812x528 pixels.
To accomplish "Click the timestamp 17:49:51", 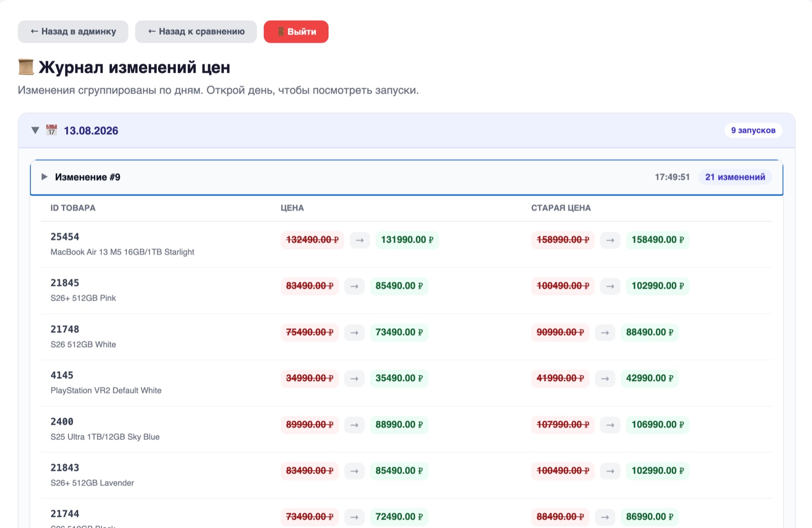I will pyautogui.click(x=672, y=177).
